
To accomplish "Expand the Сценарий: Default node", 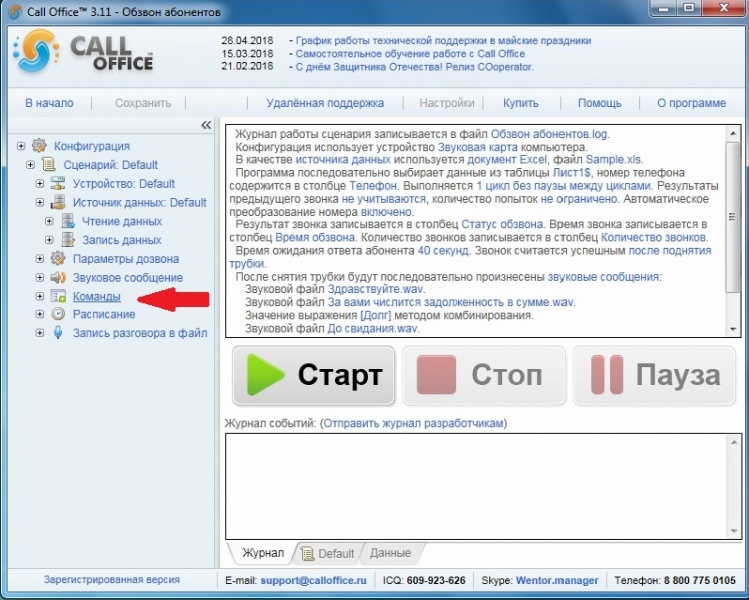I will pos(30,165).
